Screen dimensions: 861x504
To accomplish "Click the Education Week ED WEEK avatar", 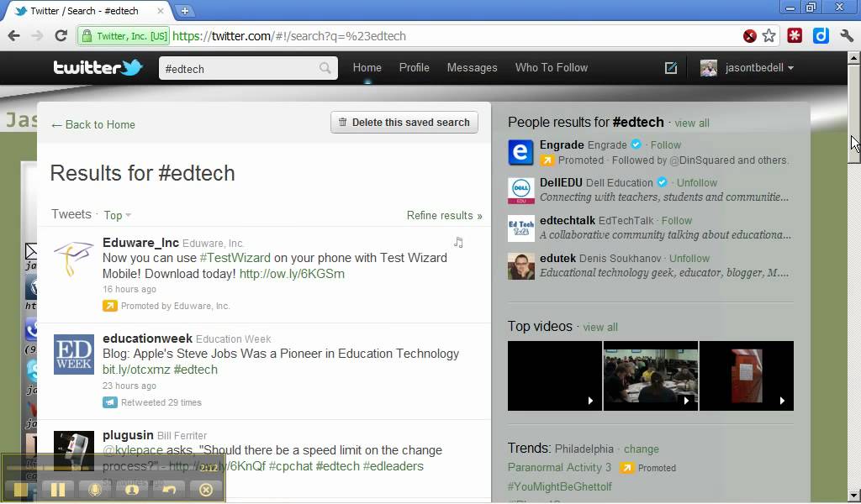I will (x=74, y=354).
